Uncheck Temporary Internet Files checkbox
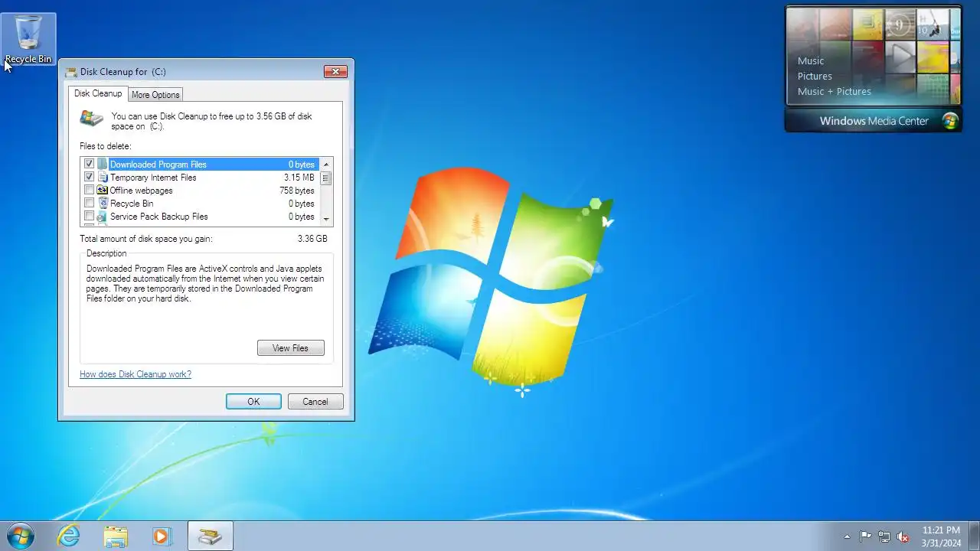The width and height of the screenshot is (980, 551). pyautogui.click(x=90, y=178)
